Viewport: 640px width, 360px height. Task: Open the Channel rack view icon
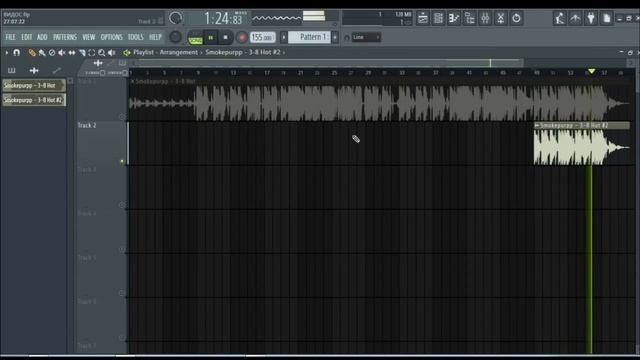[x=438, y=18]
